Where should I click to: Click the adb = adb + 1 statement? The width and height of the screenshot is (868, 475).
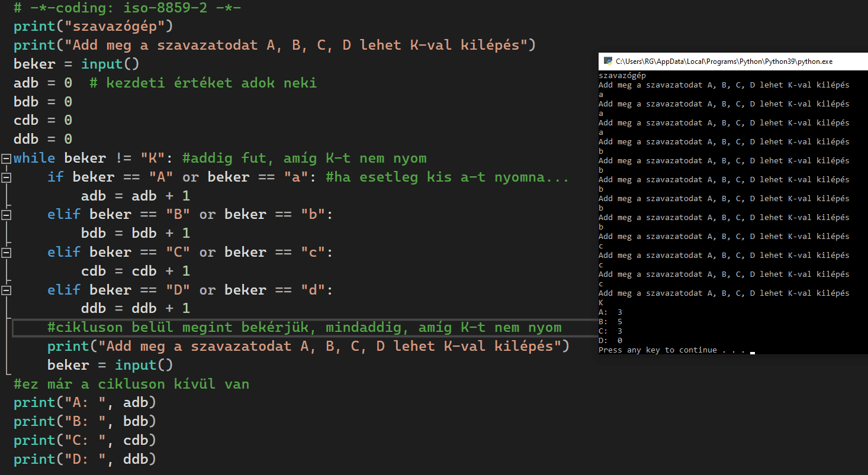pos(136,196)
